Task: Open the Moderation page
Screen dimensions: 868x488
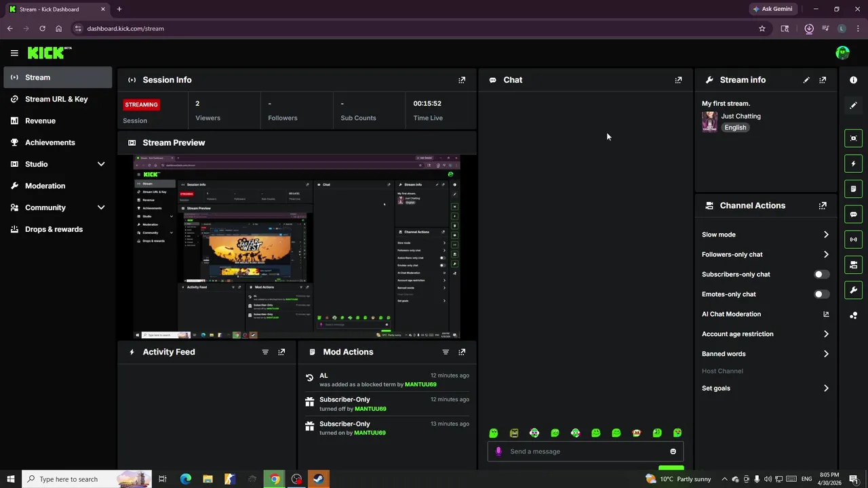Action: 58,186
